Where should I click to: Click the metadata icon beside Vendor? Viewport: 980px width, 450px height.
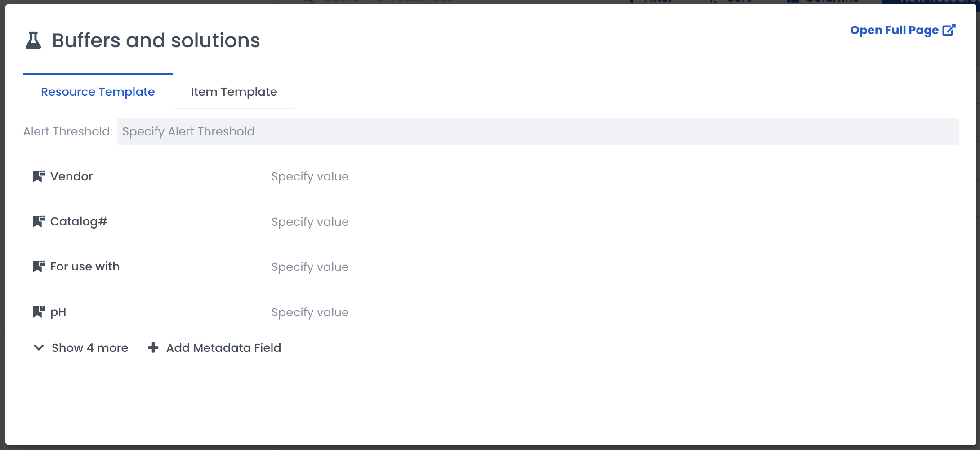point(39,176)
